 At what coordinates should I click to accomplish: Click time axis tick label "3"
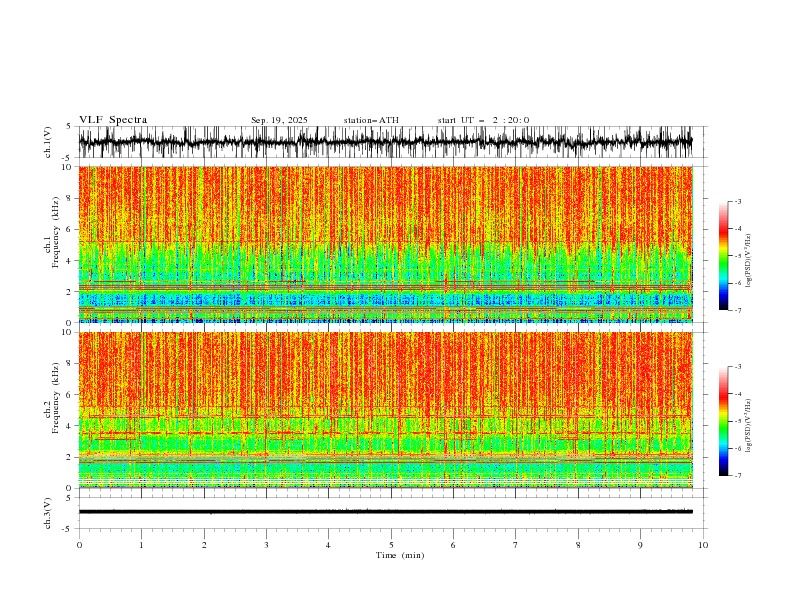pos(266,545)
